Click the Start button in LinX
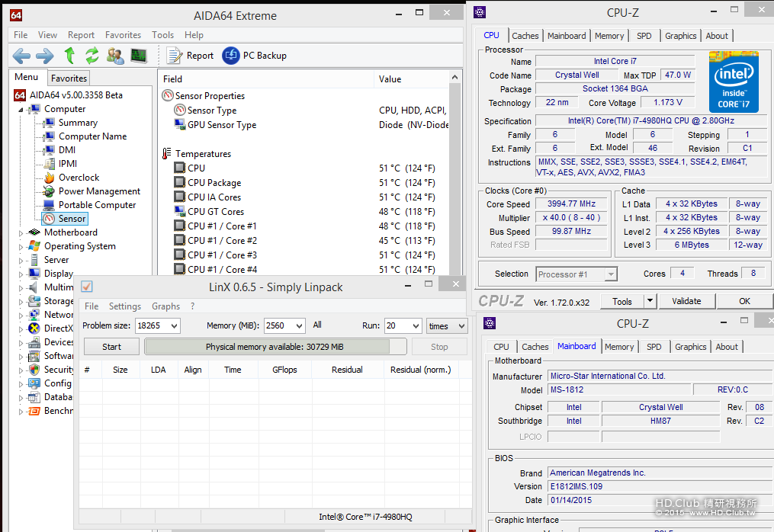 click(111, 347)
